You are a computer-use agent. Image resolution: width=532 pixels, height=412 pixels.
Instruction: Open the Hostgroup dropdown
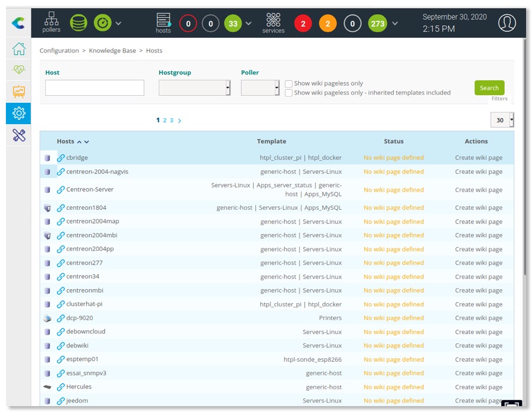click(195, 87)
